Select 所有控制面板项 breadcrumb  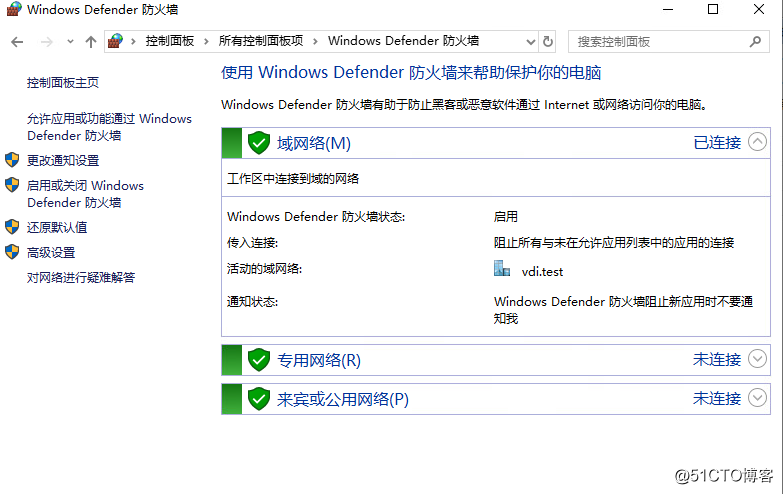tap(261, 41)
